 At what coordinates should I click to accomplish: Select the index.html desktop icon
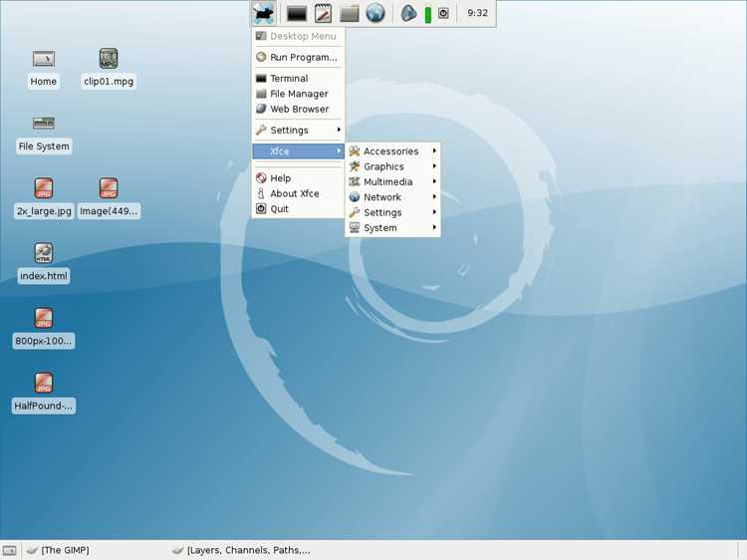pos(44,263)
